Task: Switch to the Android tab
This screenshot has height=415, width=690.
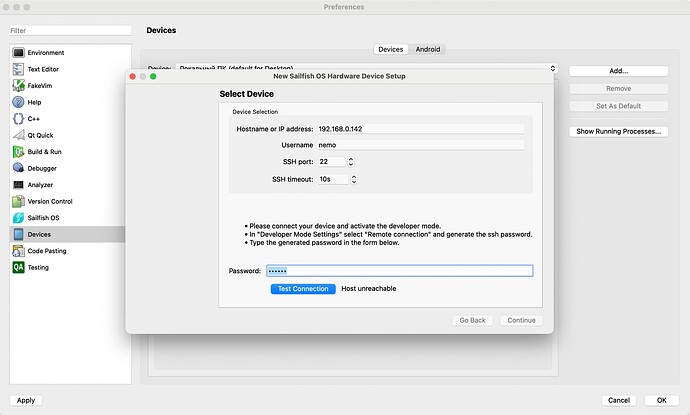Action: (428, 49)
